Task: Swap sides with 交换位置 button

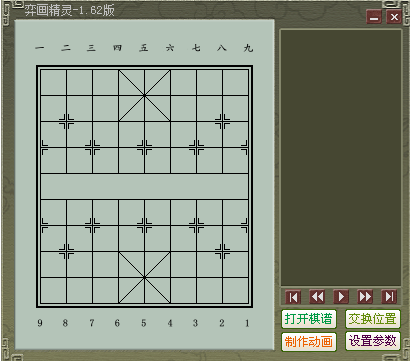Action: 373,319
